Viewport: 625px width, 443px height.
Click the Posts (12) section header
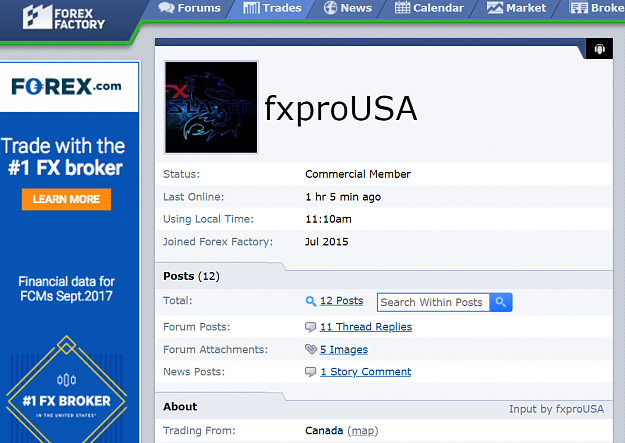pyautogui.click(x=191, y=276)
